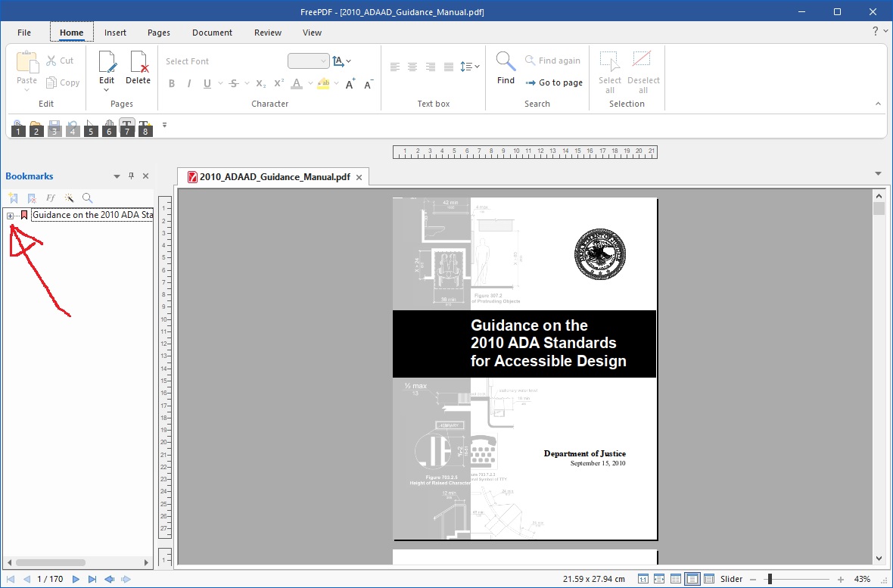Go to last page arrow
893x588 pixels.
[92, 580]
